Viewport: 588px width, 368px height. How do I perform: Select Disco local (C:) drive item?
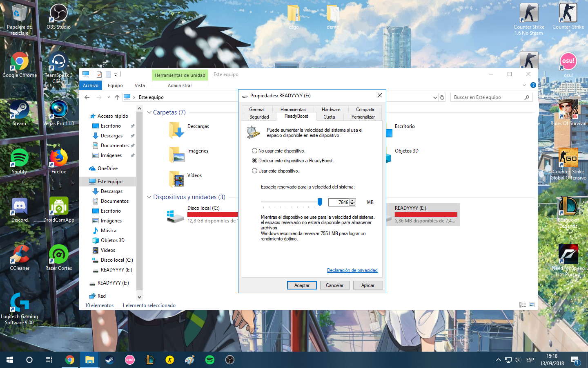202,215
